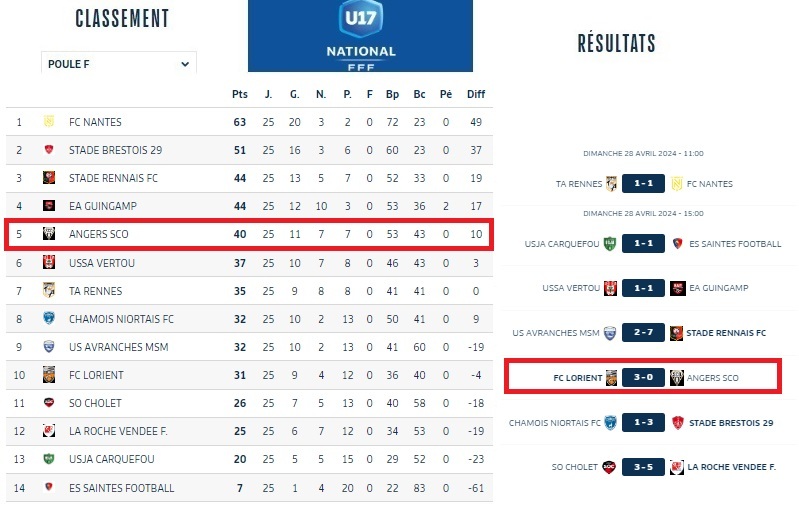Click Stade Brestois 29 name in results

click(x=731, y=422)
